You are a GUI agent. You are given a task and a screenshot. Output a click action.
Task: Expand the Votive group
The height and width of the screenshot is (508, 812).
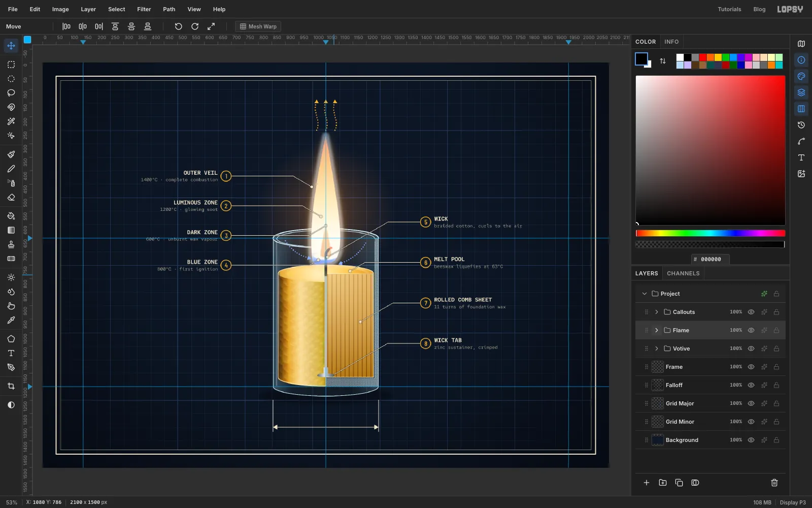657,348
